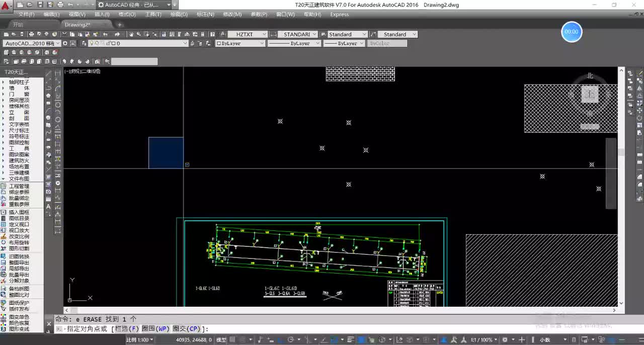Choose the 圈交(CP) command option
644x345 pixels.
(x=187, y=329)
